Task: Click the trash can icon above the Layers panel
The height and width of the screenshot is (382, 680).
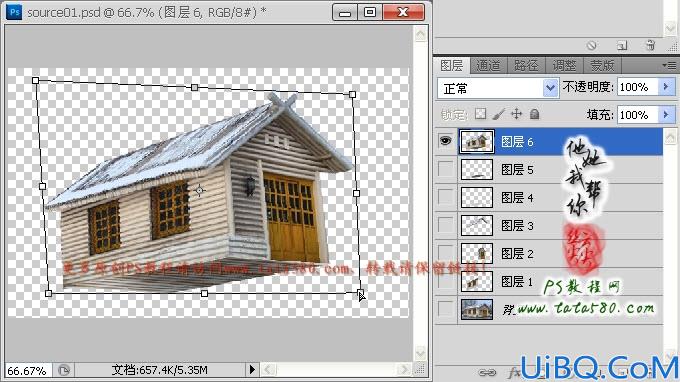Action: pos(650,45)
